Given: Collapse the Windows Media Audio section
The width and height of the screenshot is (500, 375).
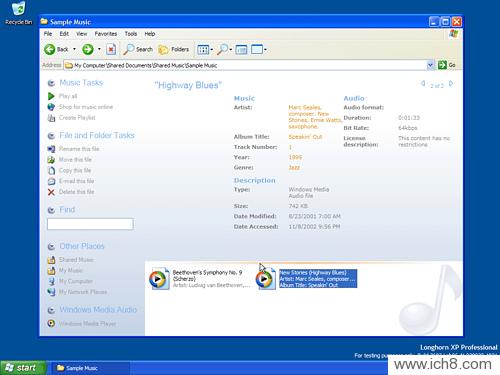Looking at the screenshot, I should (51, 310).
